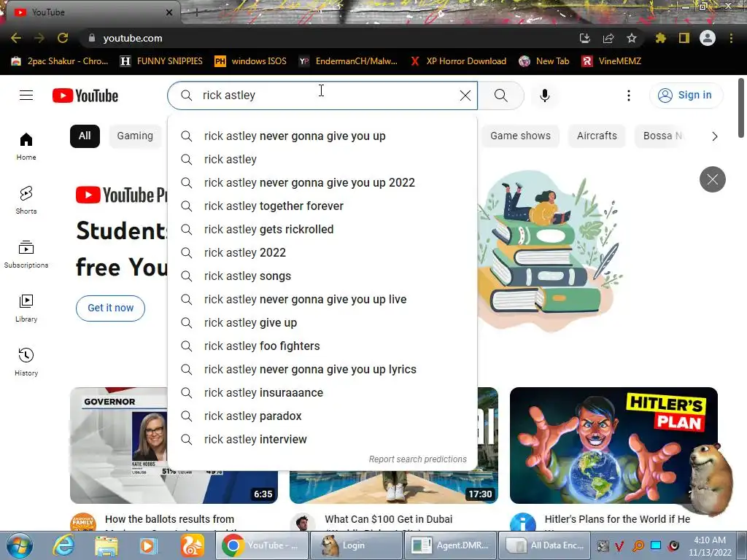Image resolution: width=747 pixels, height=560 pixels.
Task: Open the 'windows ISOS' bookmark
Action: tap(251, 61)
